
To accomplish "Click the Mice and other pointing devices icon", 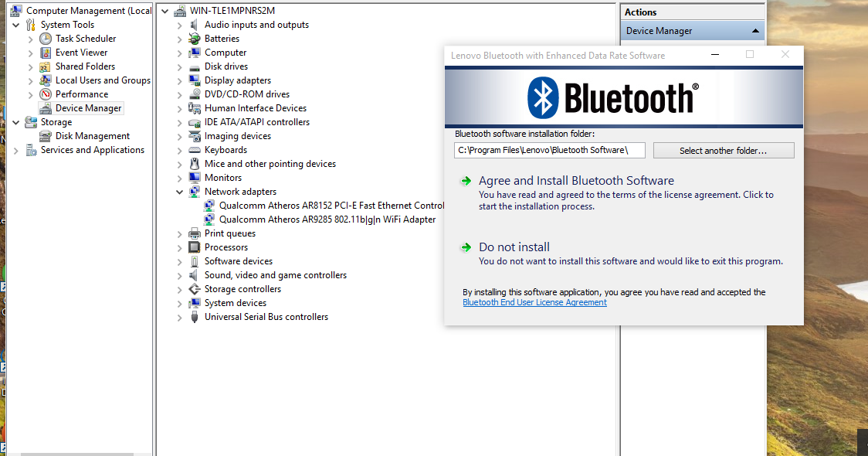I will pyautogui.click(x=194, y=164).
